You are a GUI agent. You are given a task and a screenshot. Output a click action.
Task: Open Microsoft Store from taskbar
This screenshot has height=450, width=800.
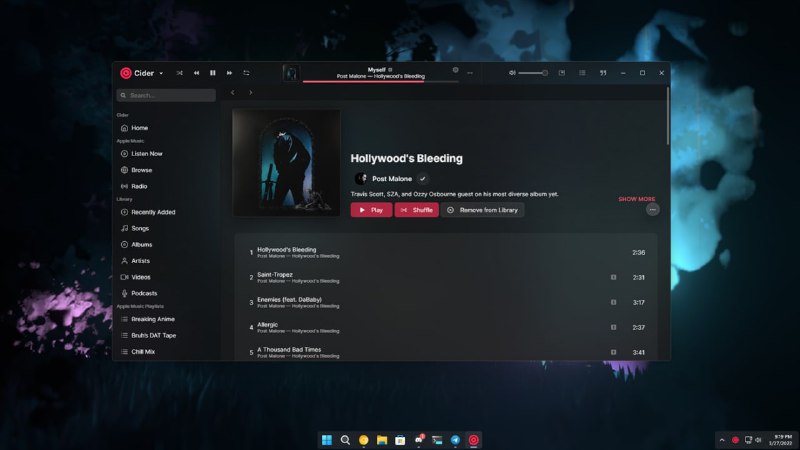[401, 440]
